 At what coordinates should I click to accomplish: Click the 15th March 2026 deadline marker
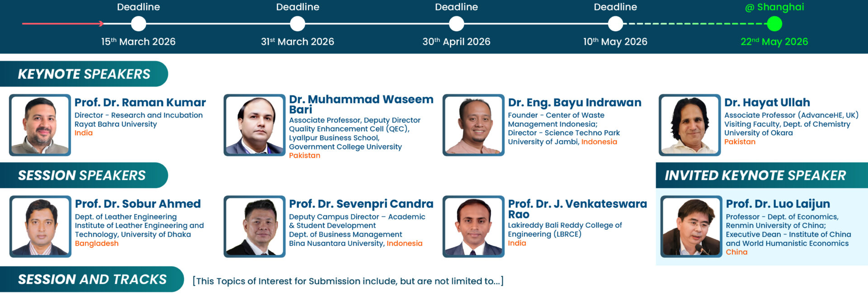tap(138, 24)
